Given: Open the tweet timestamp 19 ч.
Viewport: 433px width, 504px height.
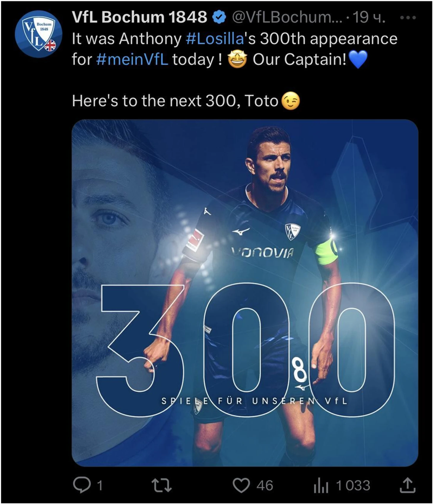Looking at the screenshot, I should coord(369,17).
